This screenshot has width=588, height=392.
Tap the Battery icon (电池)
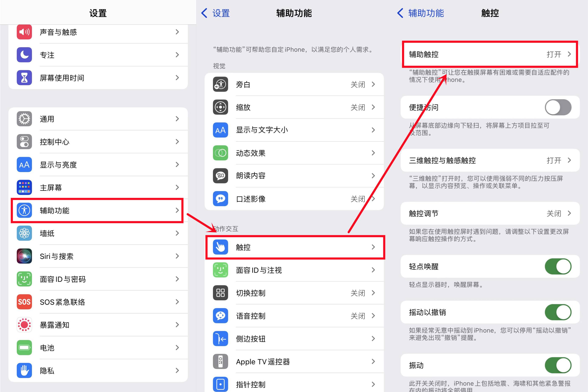(x=24, y=348)
